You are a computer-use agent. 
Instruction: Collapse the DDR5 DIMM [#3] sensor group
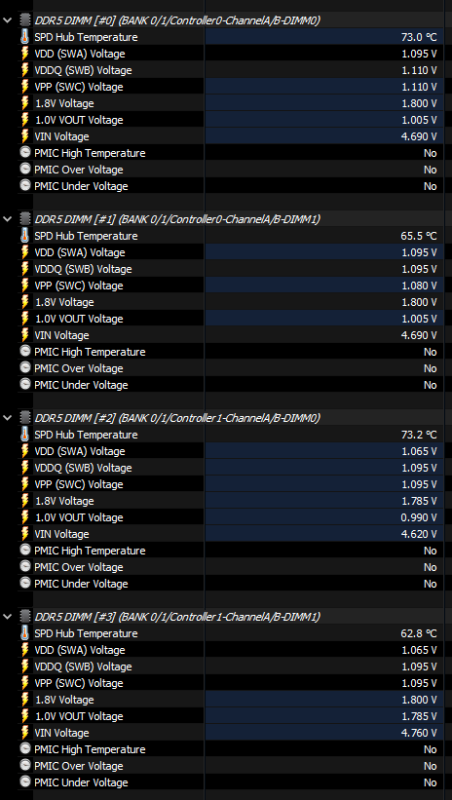(x=7, y=616)
